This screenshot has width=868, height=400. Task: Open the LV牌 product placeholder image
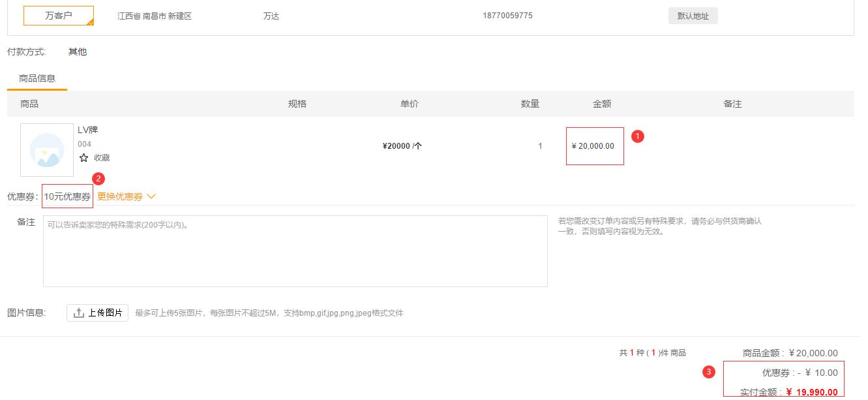pos(47,149)
